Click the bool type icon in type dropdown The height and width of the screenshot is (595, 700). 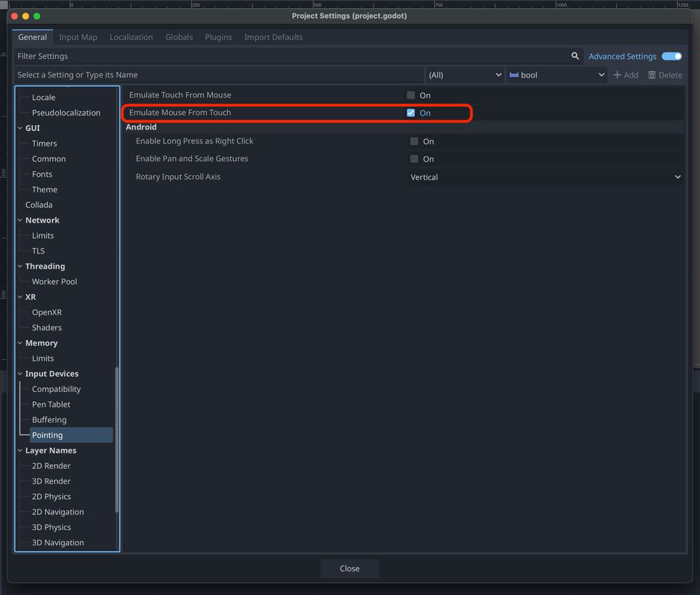point(514,75)
